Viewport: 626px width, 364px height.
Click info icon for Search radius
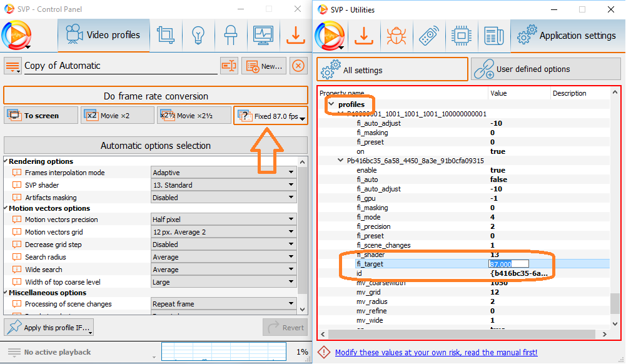[x=17, y=256]
